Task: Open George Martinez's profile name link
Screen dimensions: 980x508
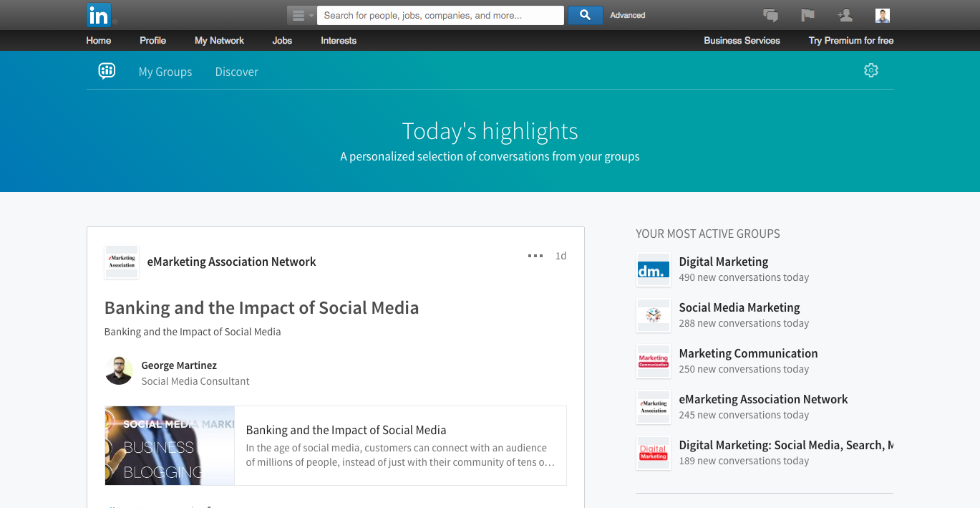Action: 179,365
